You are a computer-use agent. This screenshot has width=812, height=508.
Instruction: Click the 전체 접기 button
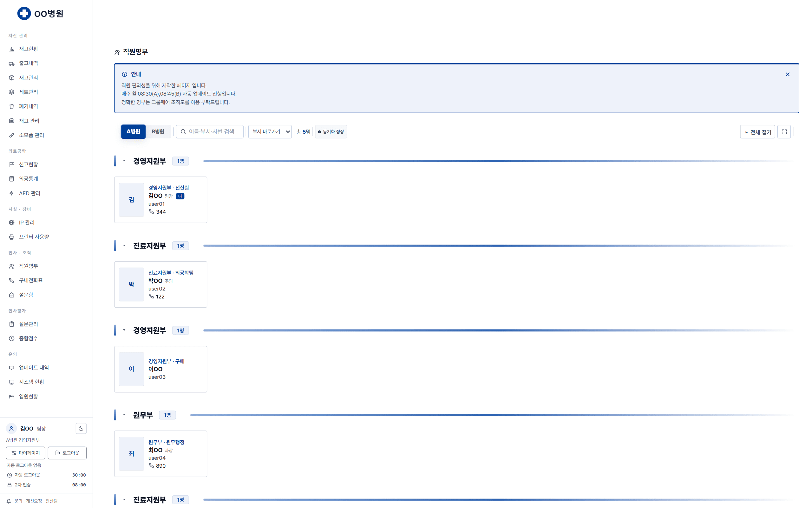tap(758, 132)
